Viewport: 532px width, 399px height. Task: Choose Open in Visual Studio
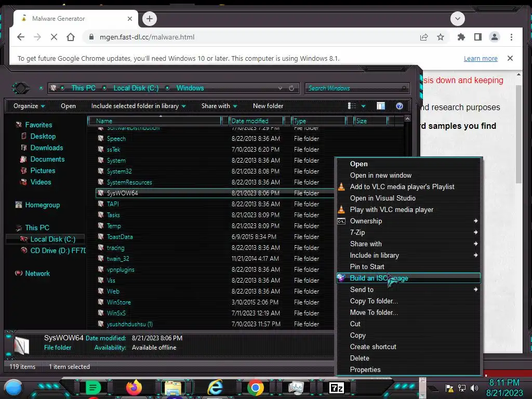point(409,198)
